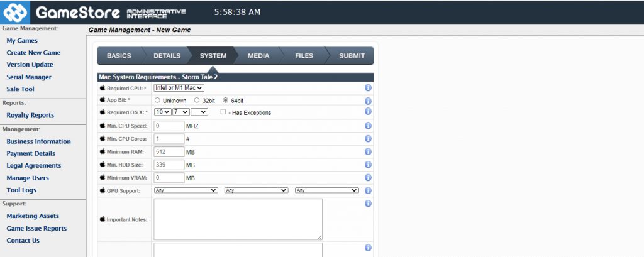Click info icon for App Bit row
644x257 pixels.
coord(368,100)
